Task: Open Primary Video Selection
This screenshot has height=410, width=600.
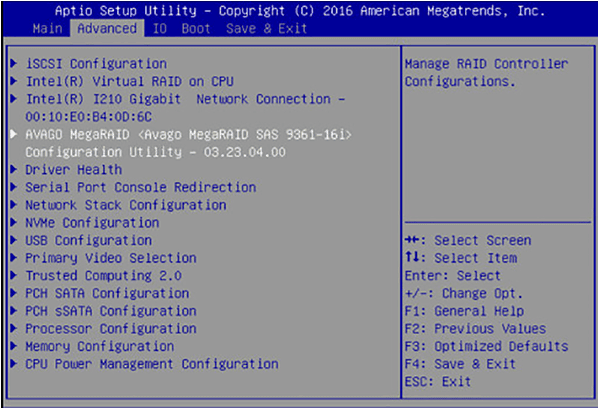Action: point(110,258)
